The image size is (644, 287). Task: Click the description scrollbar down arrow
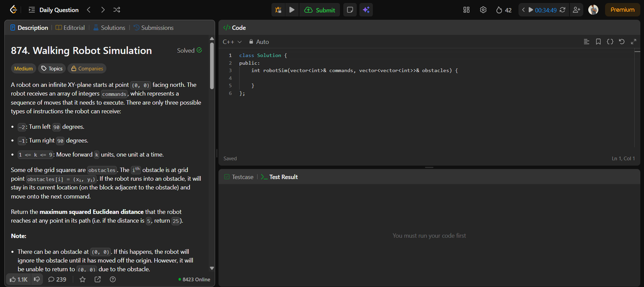[212, 268]
